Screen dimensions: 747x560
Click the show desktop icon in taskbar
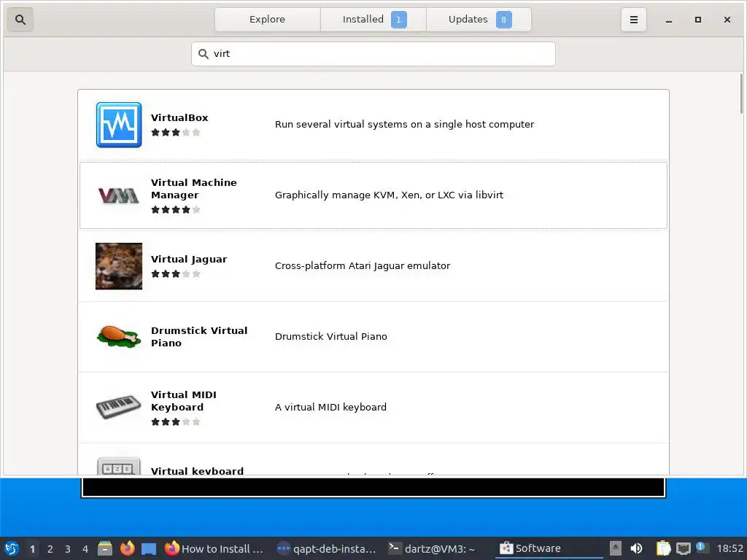click(149, 549)
